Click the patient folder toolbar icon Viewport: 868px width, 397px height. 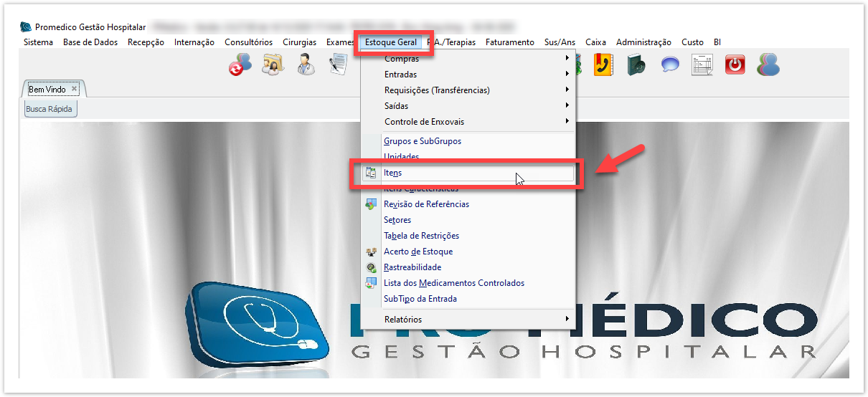click(x=273, y=65)
